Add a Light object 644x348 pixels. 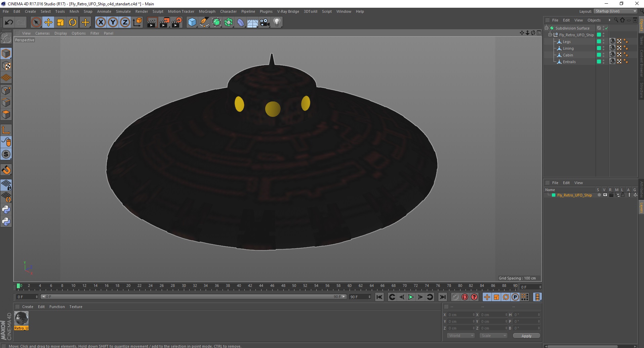277,23
